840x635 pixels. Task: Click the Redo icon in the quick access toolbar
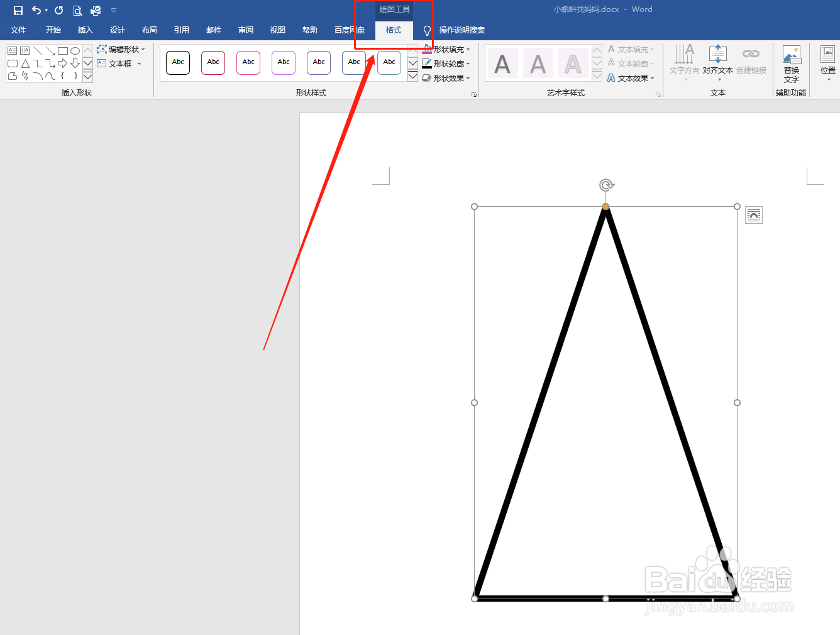click(58, 10)
